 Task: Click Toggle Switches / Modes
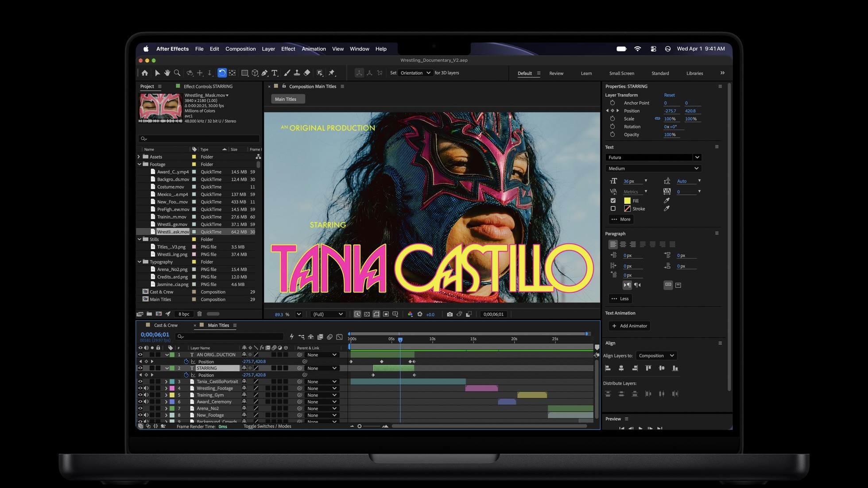(267, 427)
